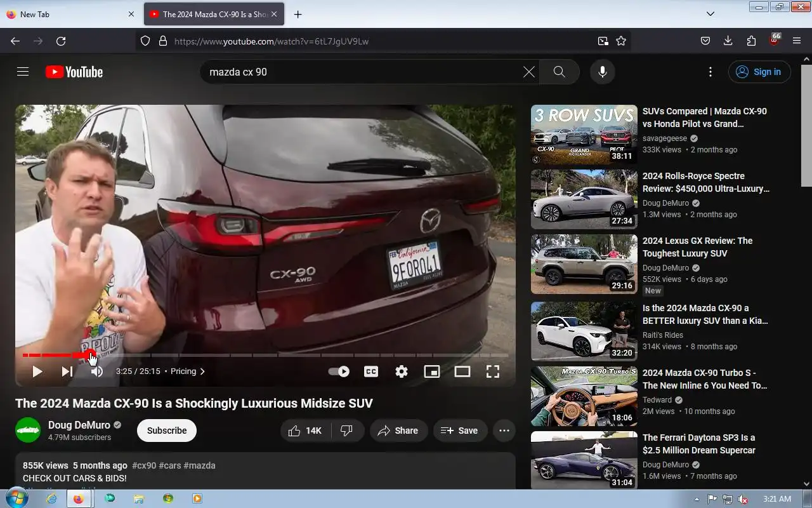Toggle the autoplay switch
Image resolution: width=812 pixels, height=508 pixels.
click(x=339, y=371)
